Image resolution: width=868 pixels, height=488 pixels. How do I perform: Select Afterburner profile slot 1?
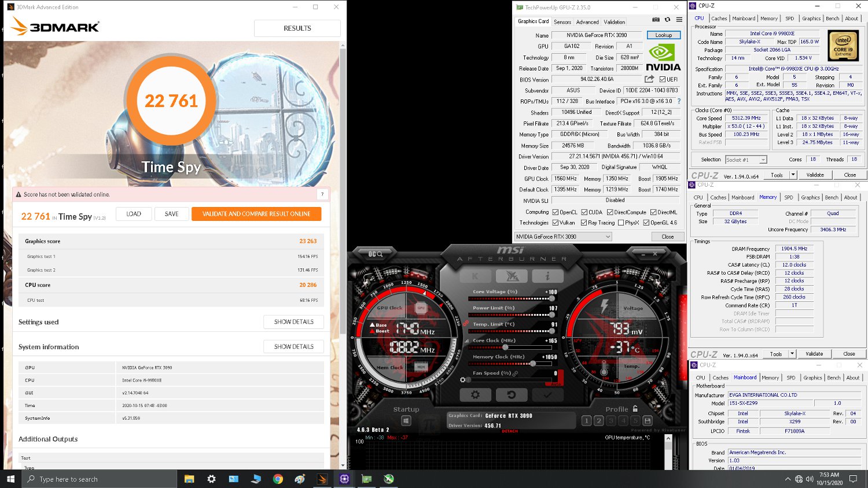587,421
